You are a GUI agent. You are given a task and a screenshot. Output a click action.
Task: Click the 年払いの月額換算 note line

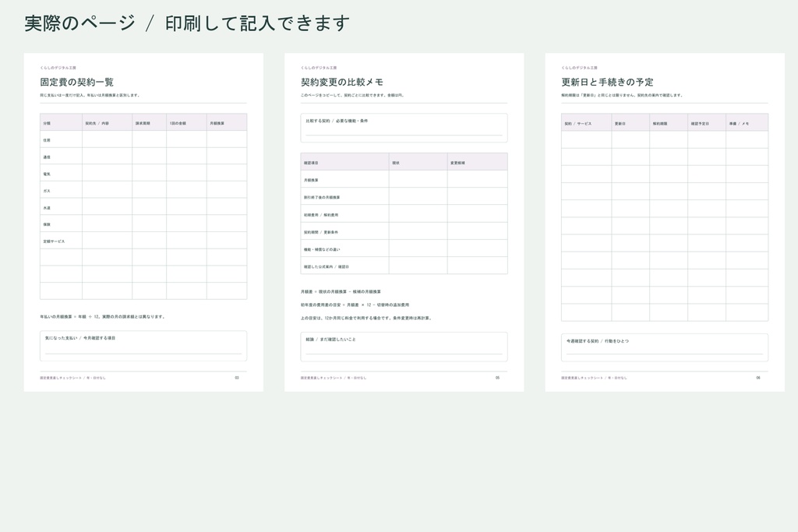pos(102,317)
